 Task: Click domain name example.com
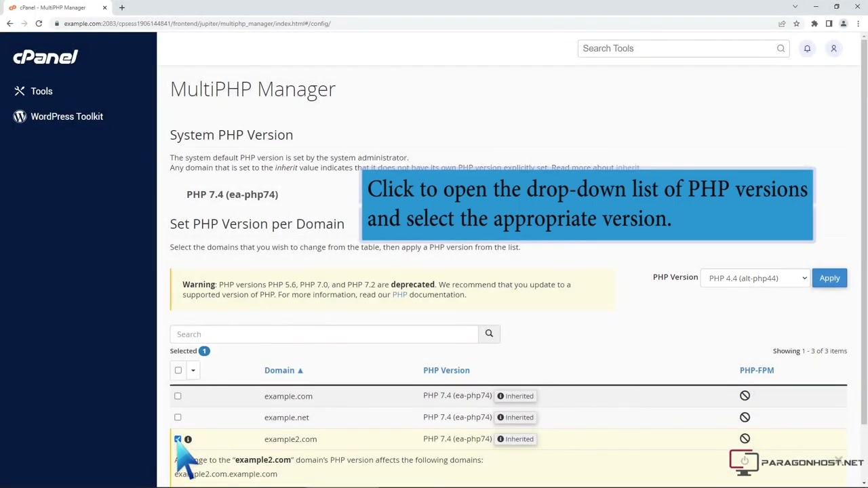(x=288, y=396)
